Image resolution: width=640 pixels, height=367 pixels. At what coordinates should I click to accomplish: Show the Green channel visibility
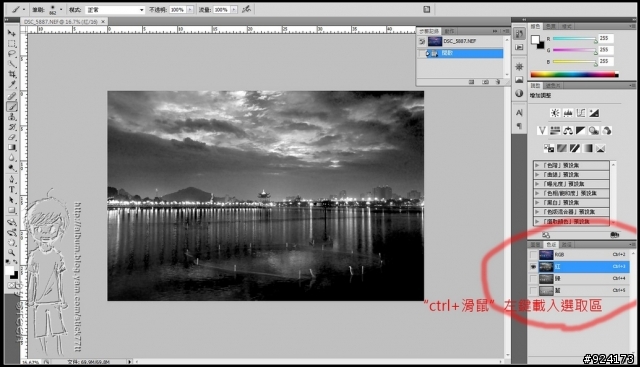tap(533, 279)
